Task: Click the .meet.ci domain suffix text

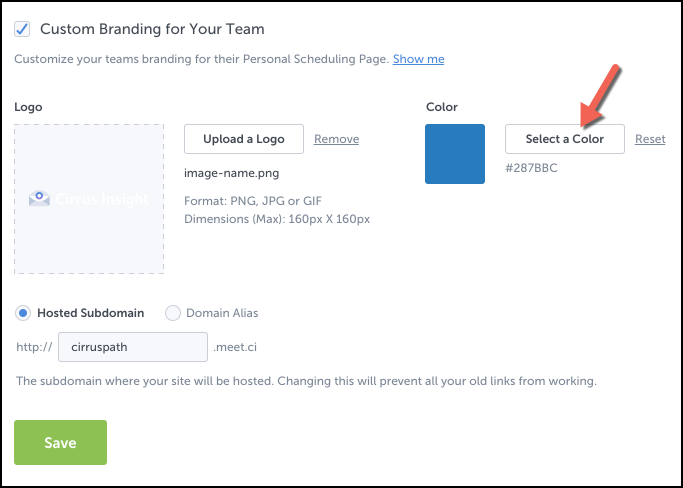Action: click(x=235, y=347)
